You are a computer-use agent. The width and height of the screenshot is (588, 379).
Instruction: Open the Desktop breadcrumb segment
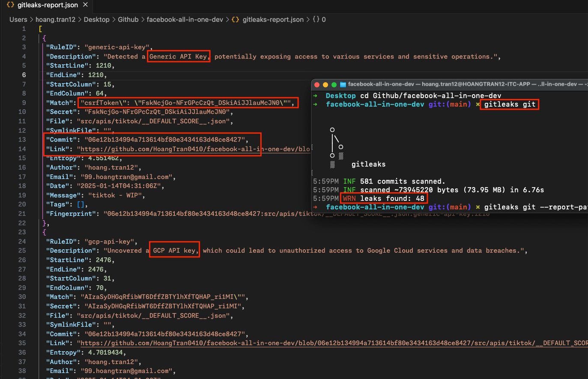96,19
